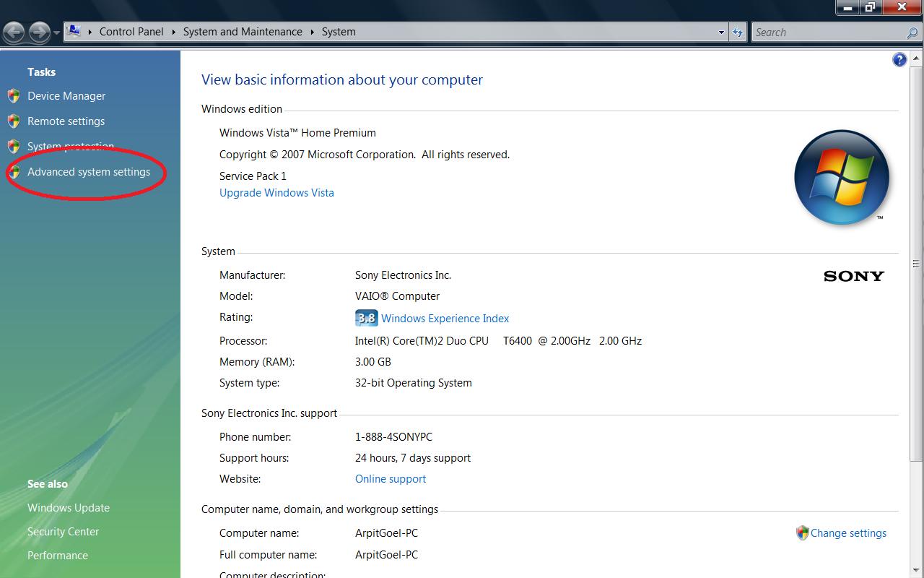Open Windows Update from See also
This screenshot has width=924, height=578.
coord(69,508)
